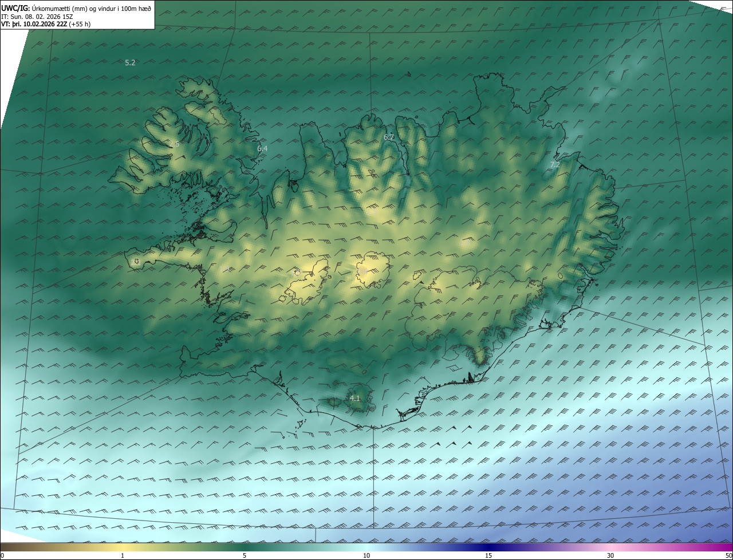
Task: Click the 6.4 value label on map
Action: (x=262, y=148)
